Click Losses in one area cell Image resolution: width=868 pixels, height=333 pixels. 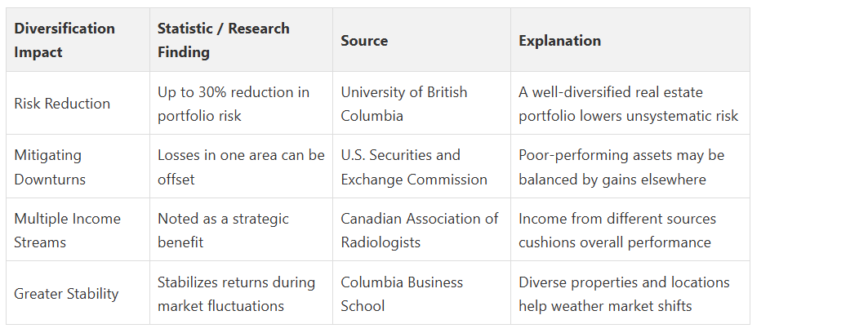point(242,166)
